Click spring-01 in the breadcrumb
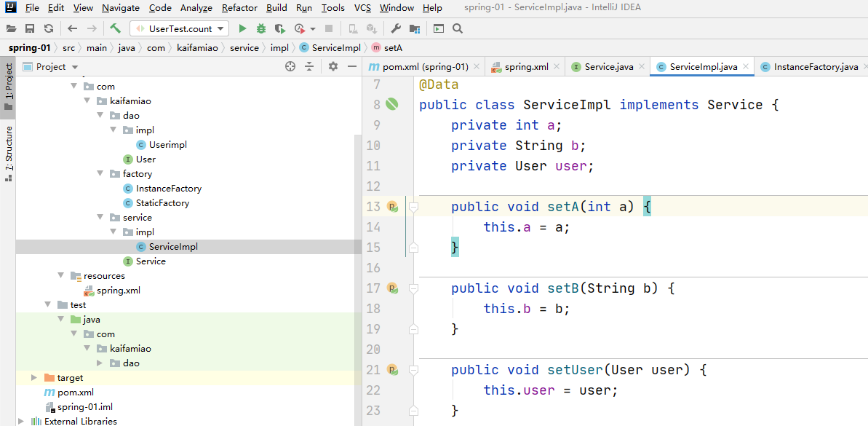This screenshot has width=868, height=426. [x=30, y=47]
